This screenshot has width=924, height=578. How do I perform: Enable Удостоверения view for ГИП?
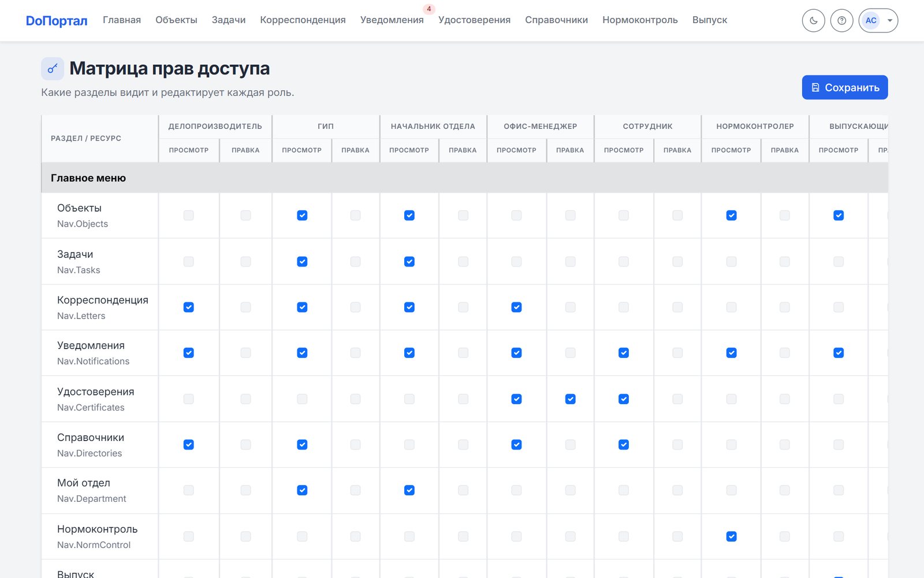click(302, 399)
